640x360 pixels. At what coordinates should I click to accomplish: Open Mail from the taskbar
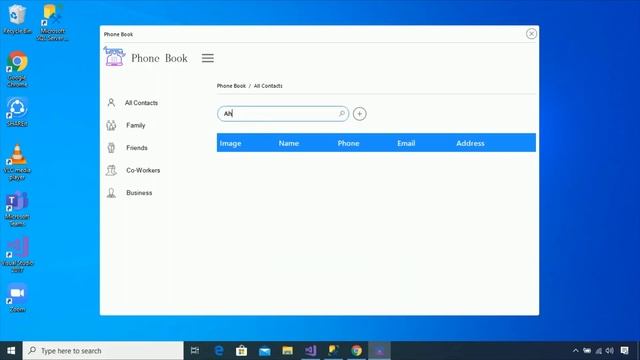pos(264,351)
